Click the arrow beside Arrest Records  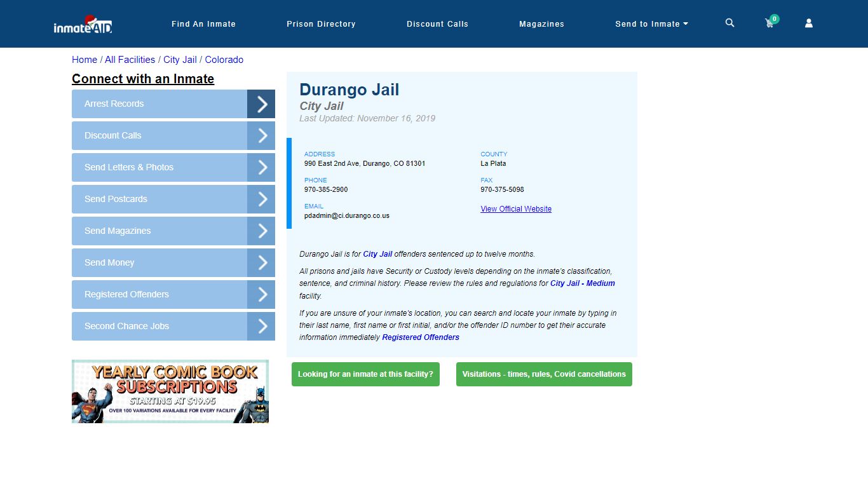[x=261, y=104]
